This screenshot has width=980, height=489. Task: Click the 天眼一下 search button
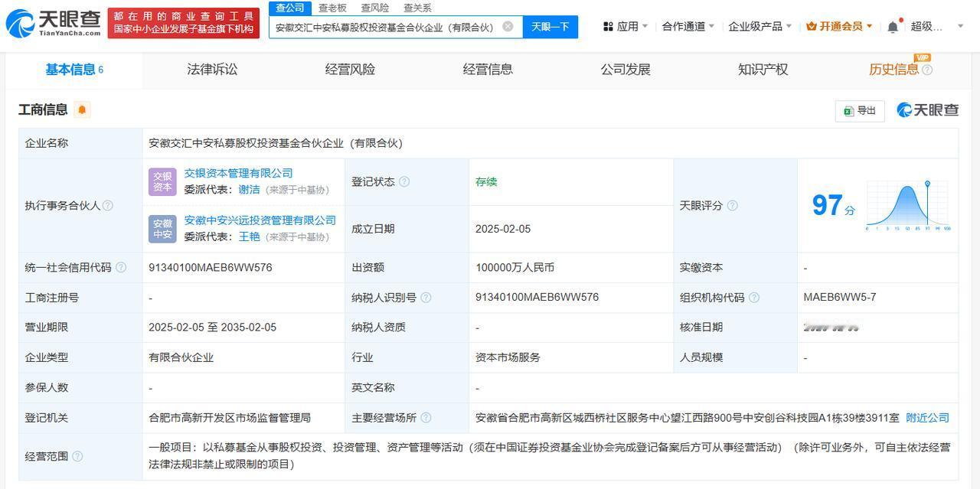coord(550,27)
